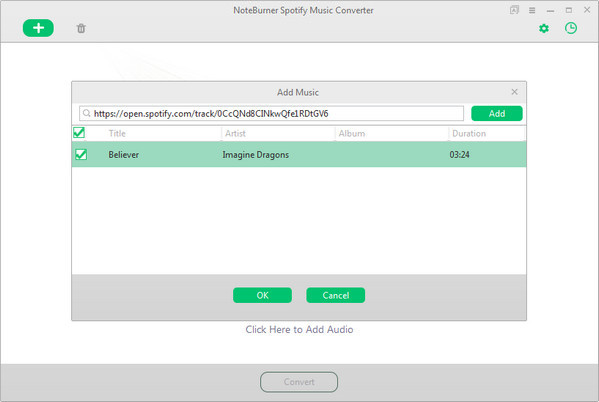The image size is (599, 402).
Task: Select the 'Believer' track title
Action: [123, 155]
